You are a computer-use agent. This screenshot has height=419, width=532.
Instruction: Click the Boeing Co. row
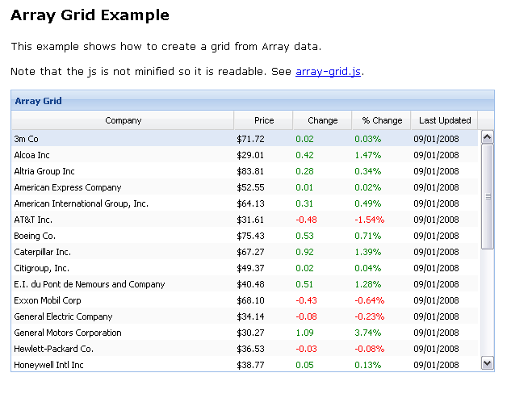(x=121, y=236)
